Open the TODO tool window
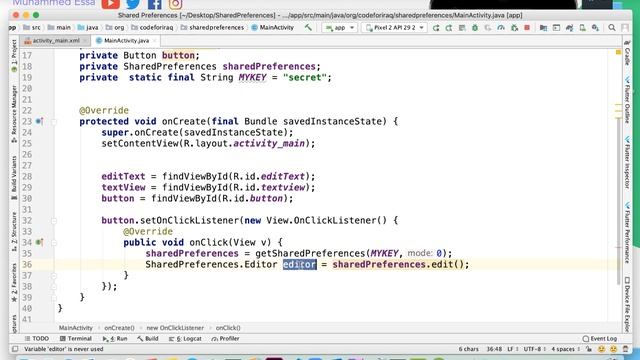The width and height of the screenshot is (640, 360). pos(37,338)
